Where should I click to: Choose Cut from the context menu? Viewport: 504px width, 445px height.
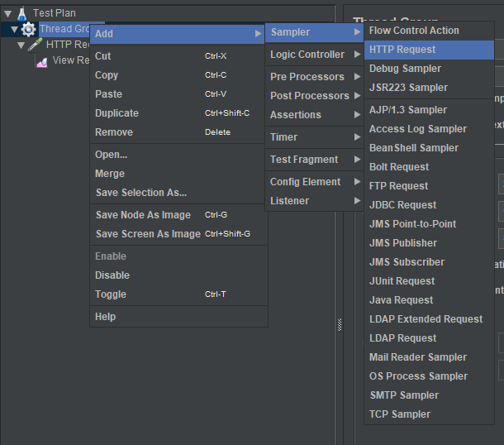[x=178, y=56]
